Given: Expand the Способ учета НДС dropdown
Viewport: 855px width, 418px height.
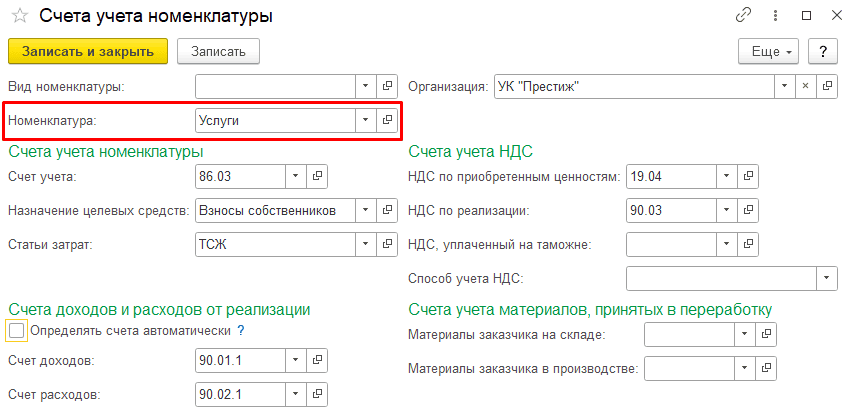Looking at the screenshot, I should [x=827, y=277].
